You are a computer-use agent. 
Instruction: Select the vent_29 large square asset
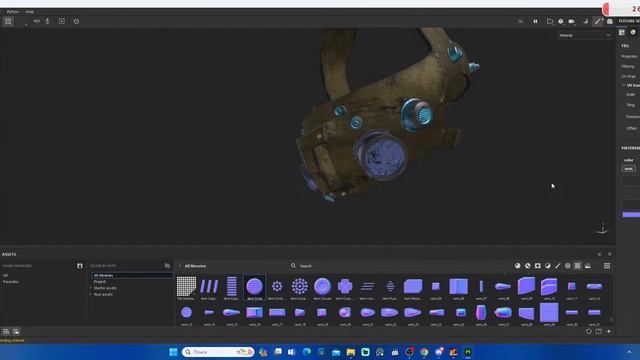point(549,314)
